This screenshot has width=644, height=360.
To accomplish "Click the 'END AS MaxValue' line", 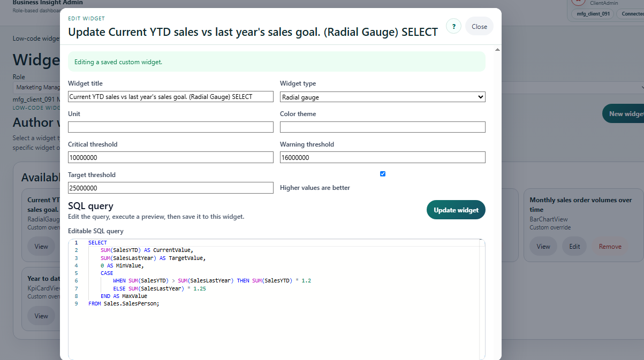I will click(x=124, y=296).
